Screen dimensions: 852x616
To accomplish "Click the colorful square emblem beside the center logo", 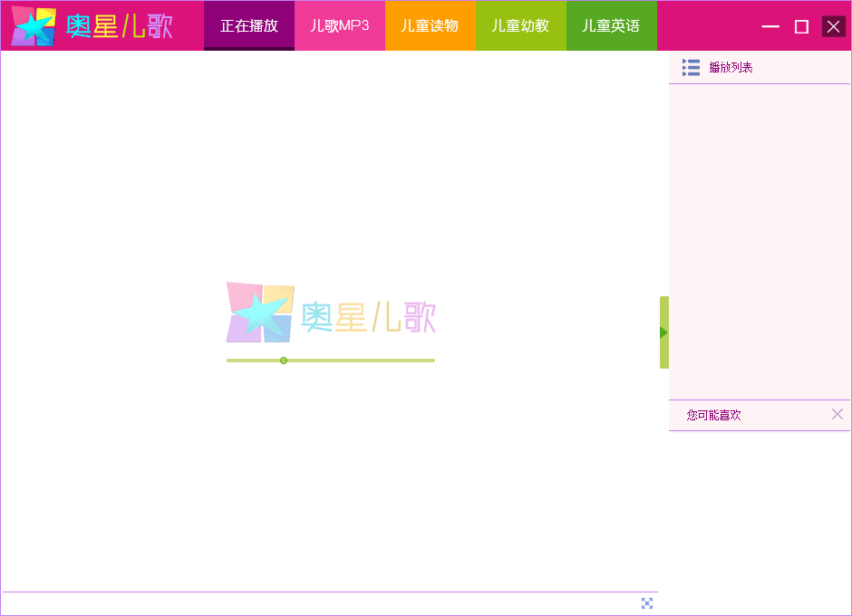I will (259, 313).
